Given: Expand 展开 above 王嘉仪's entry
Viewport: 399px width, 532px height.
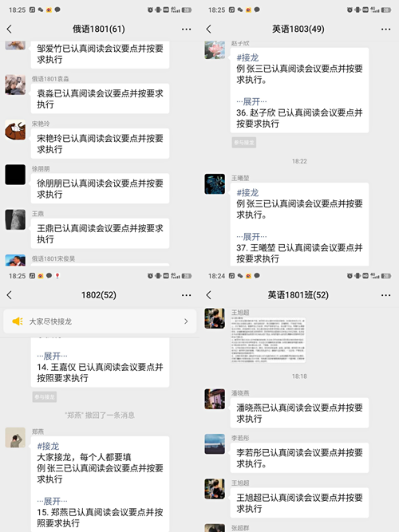Looking at the screenshot, I should (x=52, y=356).
